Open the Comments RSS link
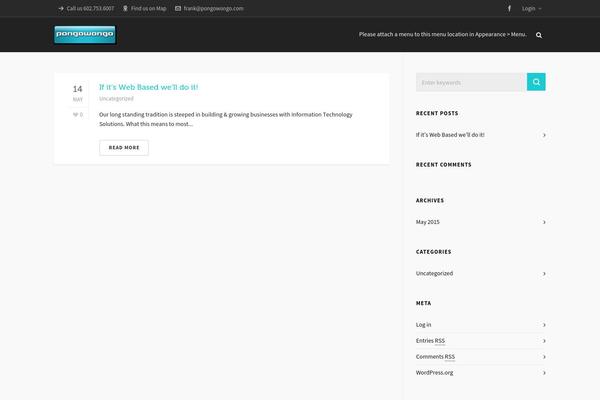This screenshot has width=600, height=400. tap(435, 357)
